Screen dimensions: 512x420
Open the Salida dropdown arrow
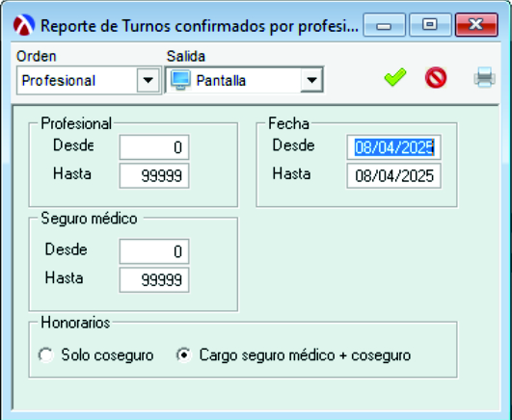[x=311, y=80]
